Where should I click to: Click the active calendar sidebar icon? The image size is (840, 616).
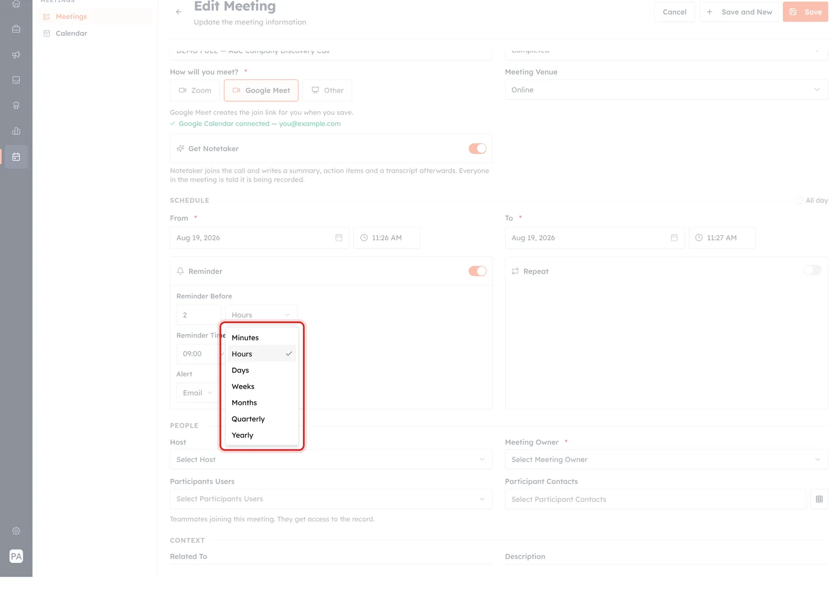[x=16, y=157]
